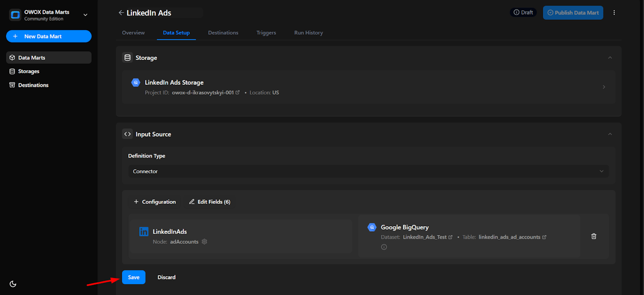This screenshot has width=644, height=295.
Task: View the Run History tab
Action: coord(308,33)
